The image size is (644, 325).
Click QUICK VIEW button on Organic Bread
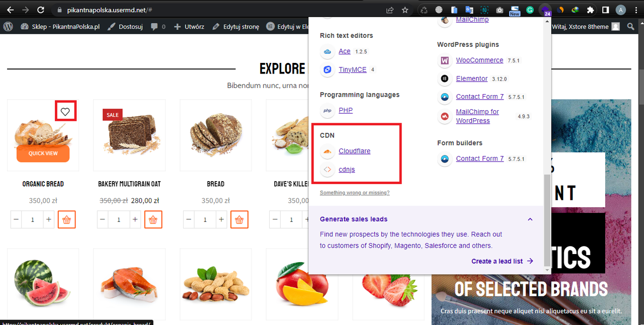43,153
